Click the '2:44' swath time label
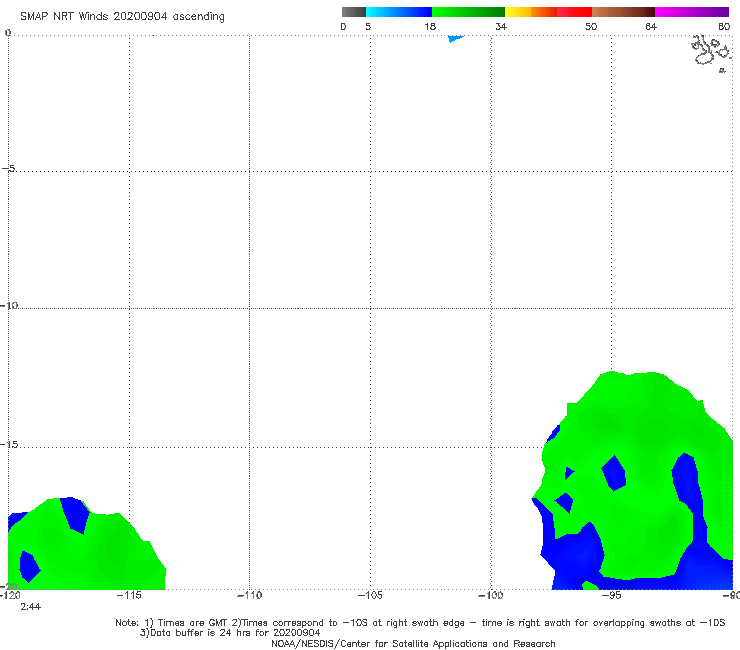The width and height of the screenshot is (740, 650). point(30,607)
